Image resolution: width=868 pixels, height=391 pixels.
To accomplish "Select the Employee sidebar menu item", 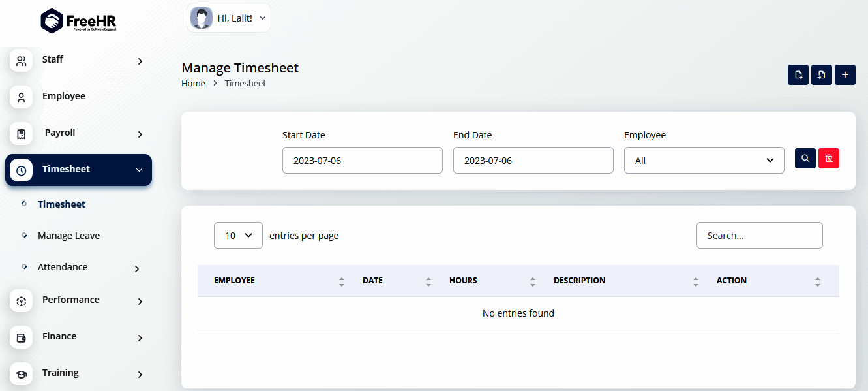I will [64, 96].
